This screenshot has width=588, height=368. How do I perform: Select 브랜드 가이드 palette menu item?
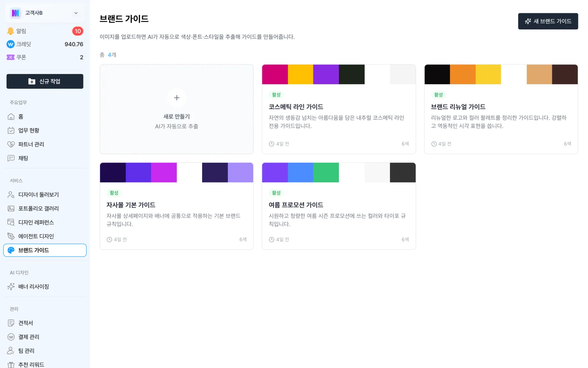coord(45,250)
